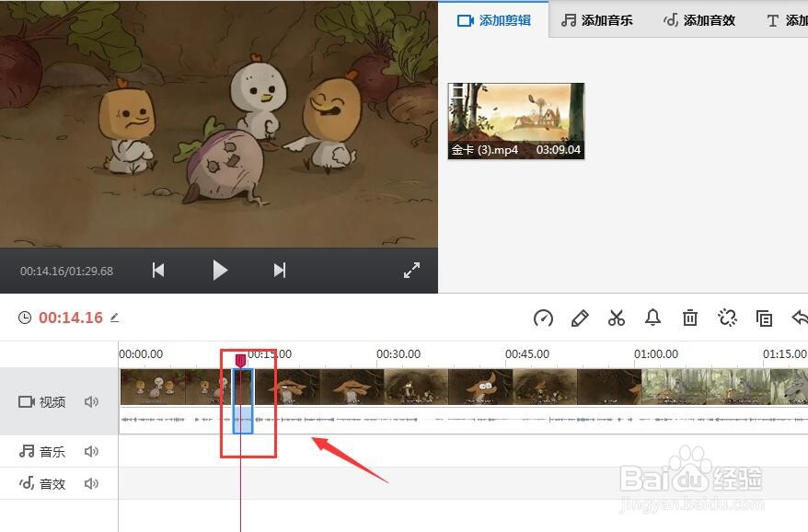Click the 01:00.00 mark on the ruler
The height and width of the screenshot is (532, 808).
coord(656,354)
